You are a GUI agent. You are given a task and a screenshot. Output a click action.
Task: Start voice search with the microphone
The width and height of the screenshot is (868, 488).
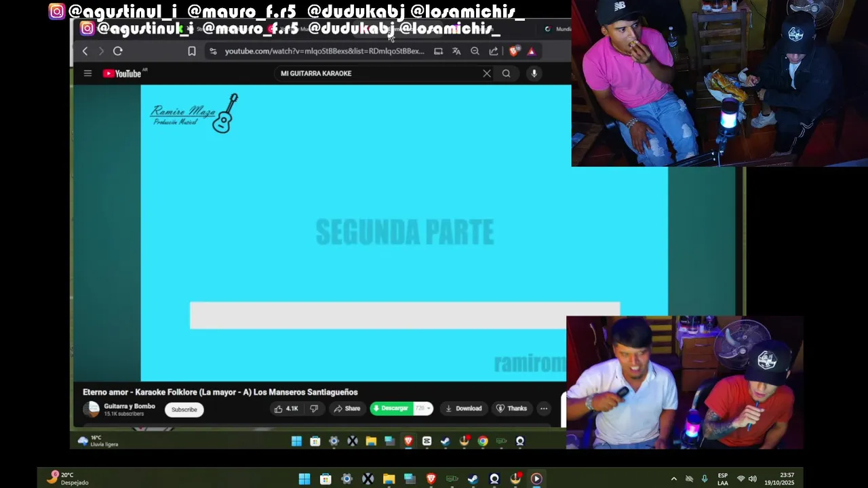point(534,73)
